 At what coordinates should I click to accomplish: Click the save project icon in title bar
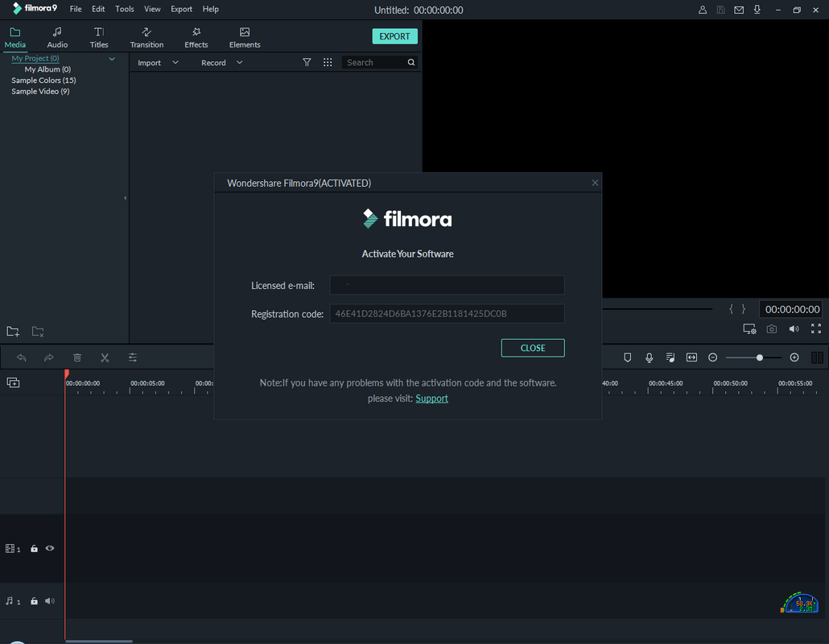[720, 10]
